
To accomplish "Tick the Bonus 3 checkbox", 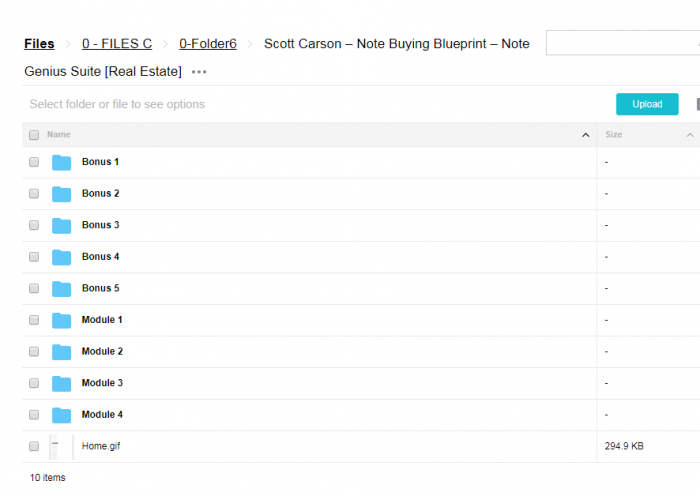I will (x=34, y=225).
